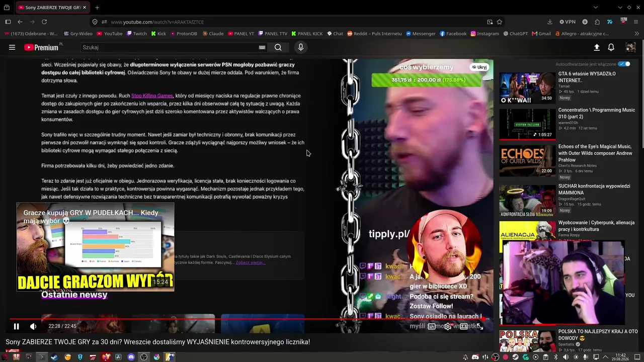
Task: Open OBS Studio in the taskbar
Action: (144, 357)
